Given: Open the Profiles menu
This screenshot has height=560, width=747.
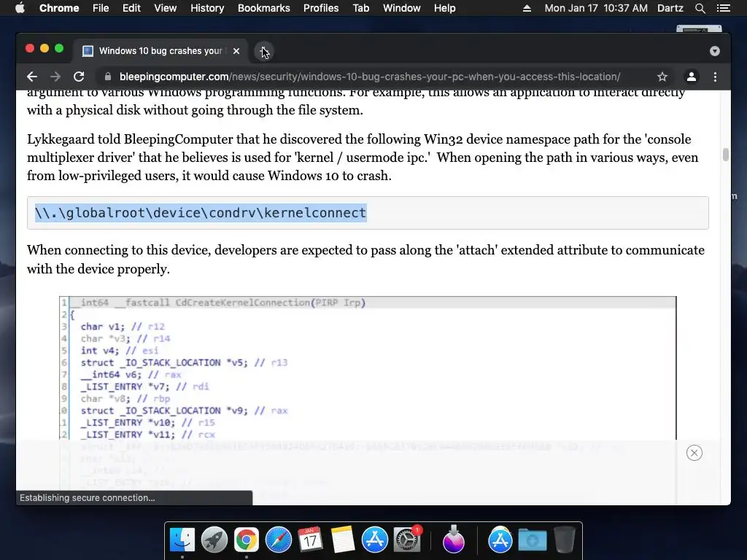Looking at the screenshot, I should pyautogui.click(x=321, y=8).
